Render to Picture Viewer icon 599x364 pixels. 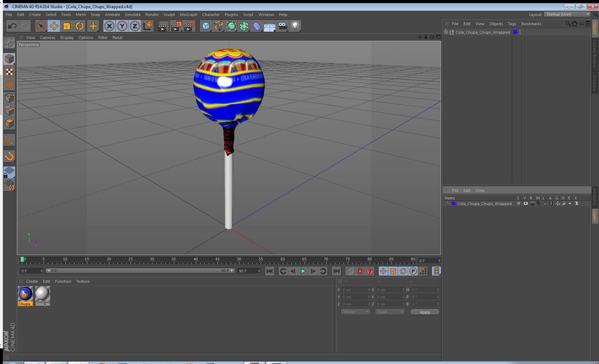[176, 26]
